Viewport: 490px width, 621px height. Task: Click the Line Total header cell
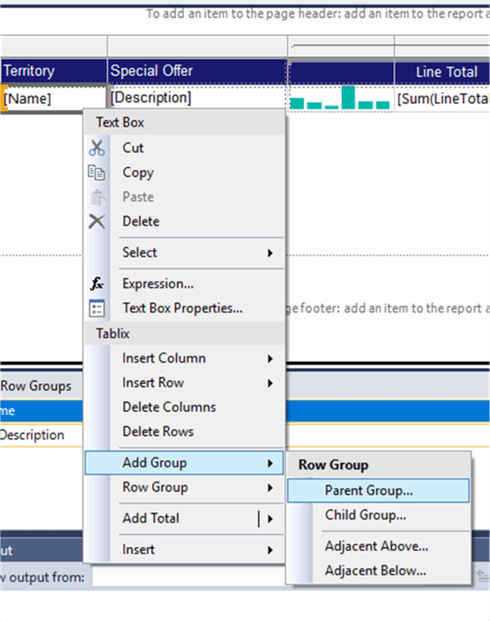click(x=442, y=72)
